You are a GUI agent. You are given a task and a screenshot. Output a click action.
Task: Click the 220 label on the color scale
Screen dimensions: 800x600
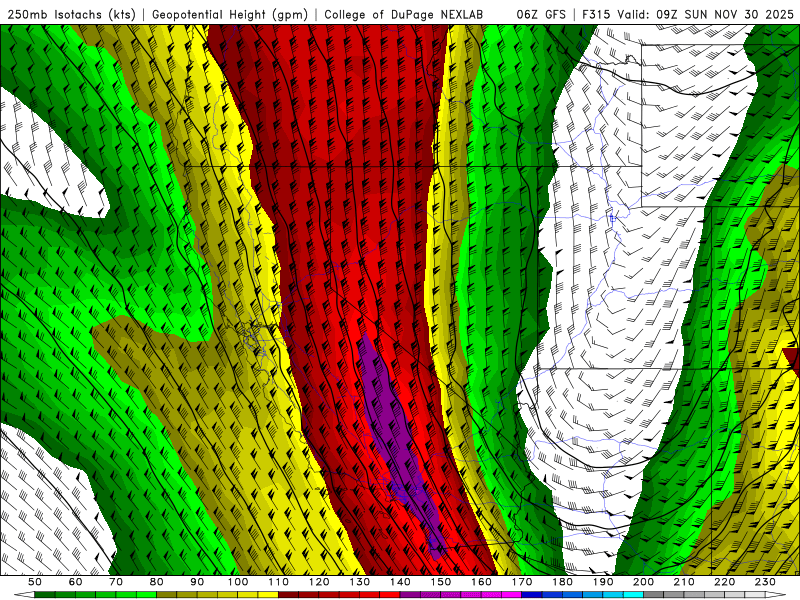pos(724,582)
